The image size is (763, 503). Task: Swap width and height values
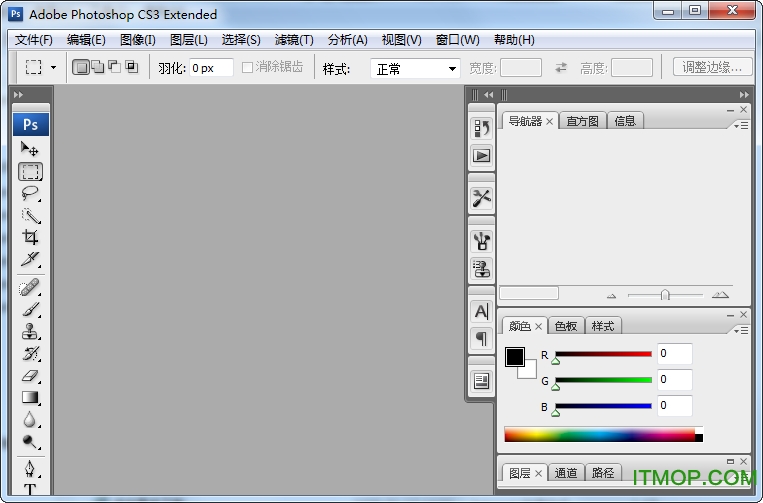click(x=561, y=68)
